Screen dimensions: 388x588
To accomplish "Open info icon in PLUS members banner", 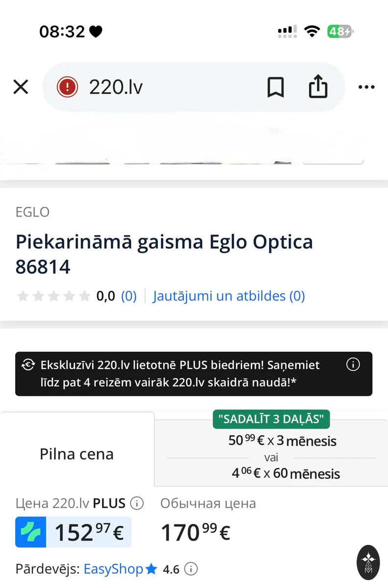I will coord(353,365).
